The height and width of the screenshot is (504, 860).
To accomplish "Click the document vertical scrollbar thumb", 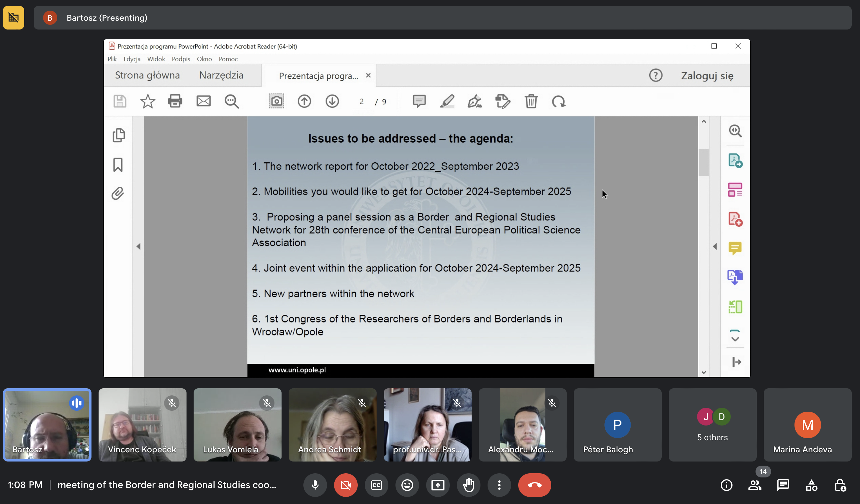I will 704,162.
